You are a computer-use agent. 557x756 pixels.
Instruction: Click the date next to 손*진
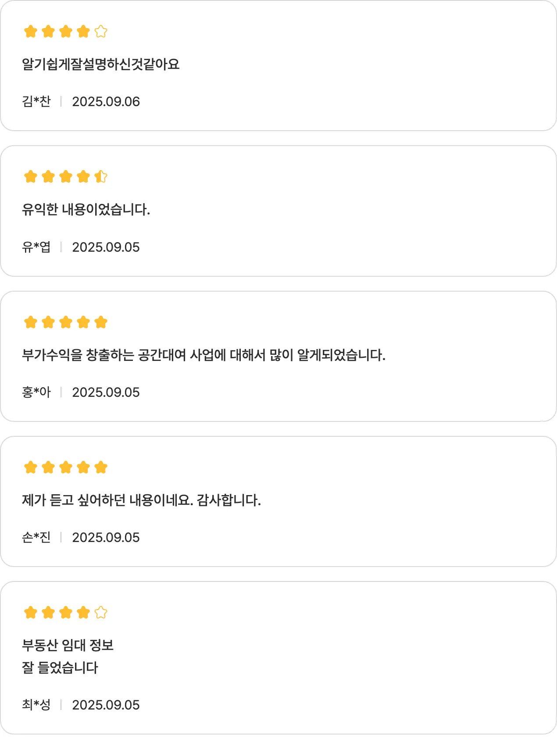[106, 538]
